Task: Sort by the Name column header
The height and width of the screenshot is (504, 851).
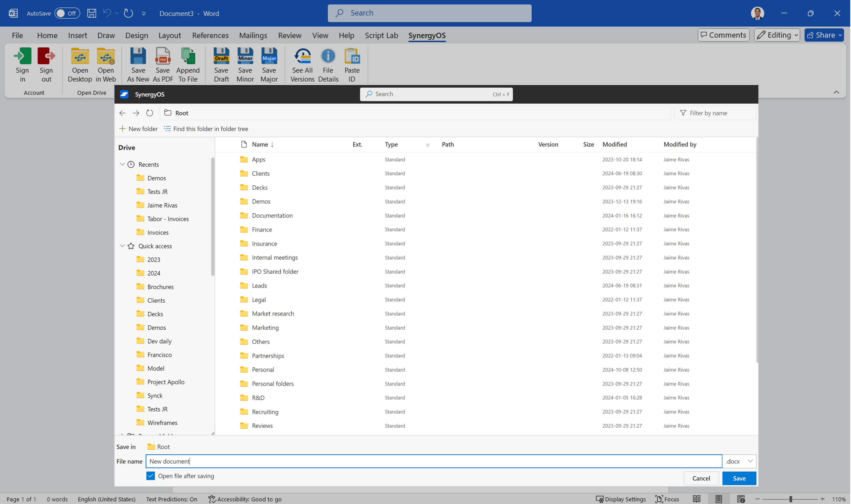Action: pos(263,144)
